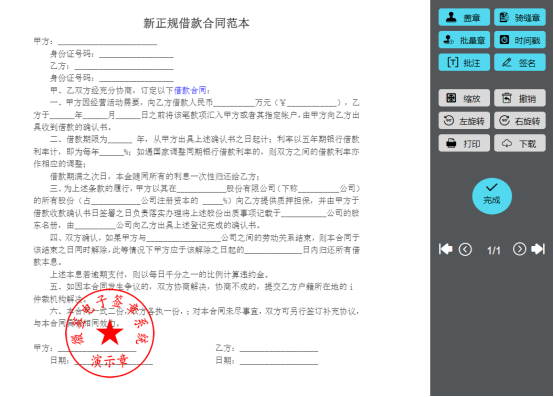This screenshot has width=554, height=397.
Task: Open the 批量章 batch stamp tool
Action: coord(464,40)
